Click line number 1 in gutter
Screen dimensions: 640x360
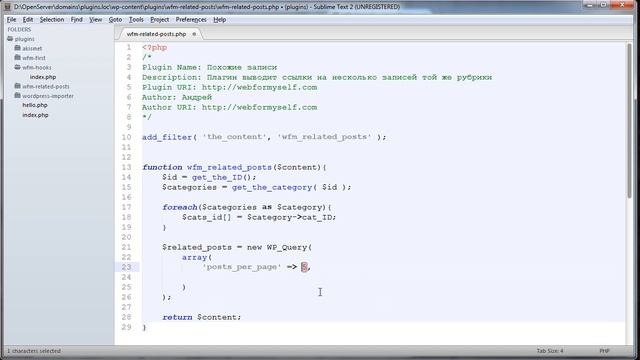pyautogui.click(x=129, y=47)
